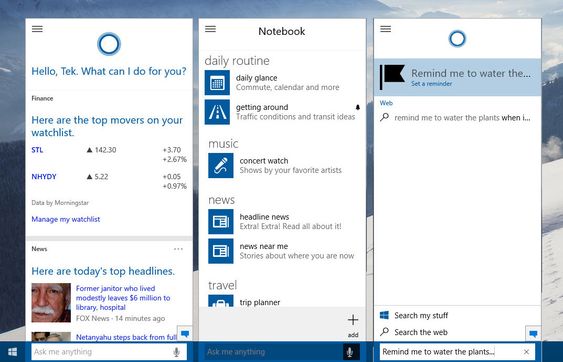The height and width of the screenshot is (362, 563).
Task: Click feedback chat icon in Hello Tek panel
Action: (185, 334)
